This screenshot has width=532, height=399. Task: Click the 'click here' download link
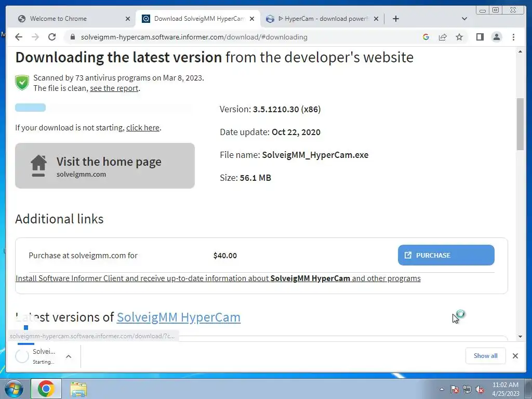[x=143, y=128]
